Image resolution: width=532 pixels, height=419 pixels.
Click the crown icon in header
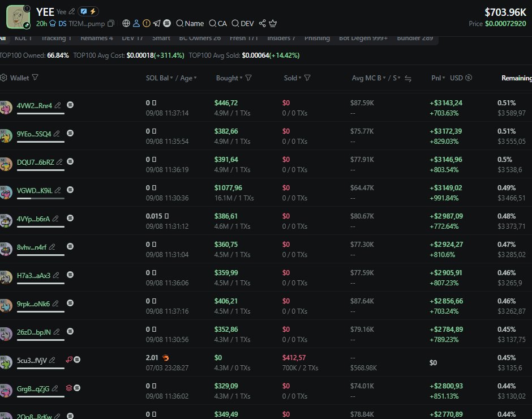(x=273, y=23)
